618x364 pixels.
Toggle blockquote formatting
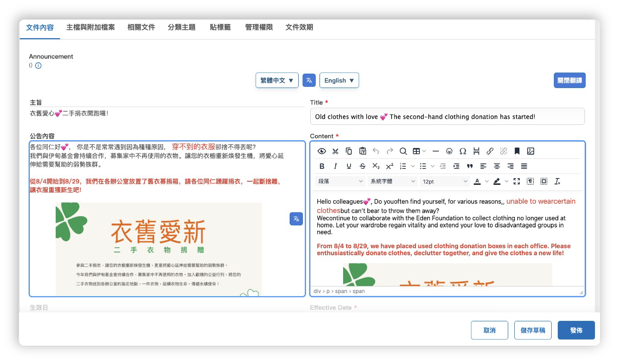click(x=470, y=166)
